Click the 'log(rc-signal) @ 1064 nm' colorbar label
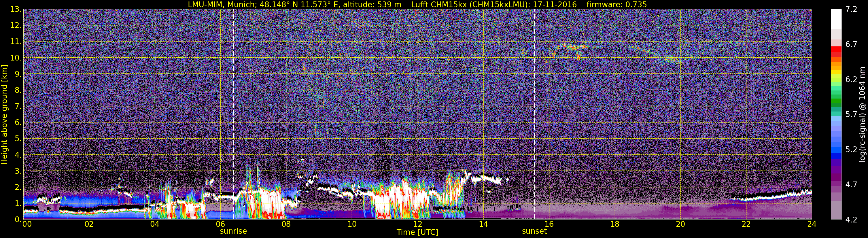The image size is (868, 238). [x=862, y=114]
